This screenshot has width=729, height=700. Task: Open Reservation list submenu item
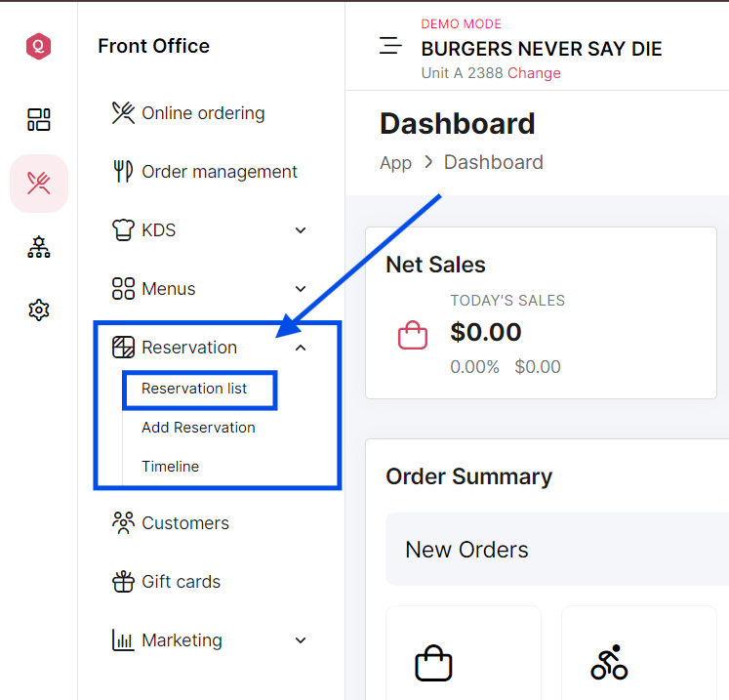pos(194,389)
